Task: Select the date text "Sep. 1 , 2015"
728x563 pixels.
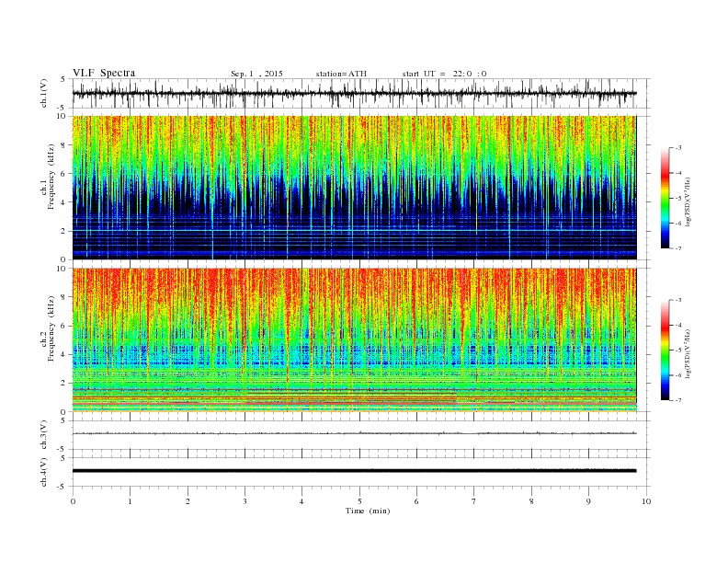Action: [256, 74]
